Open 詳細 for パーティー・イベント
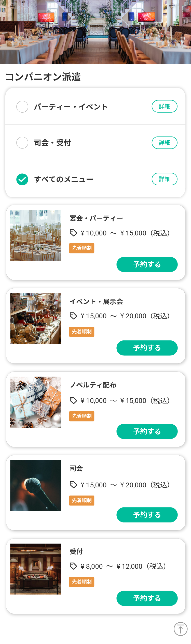191x644 pixels. pyautogui.click(x=165, y=106)
